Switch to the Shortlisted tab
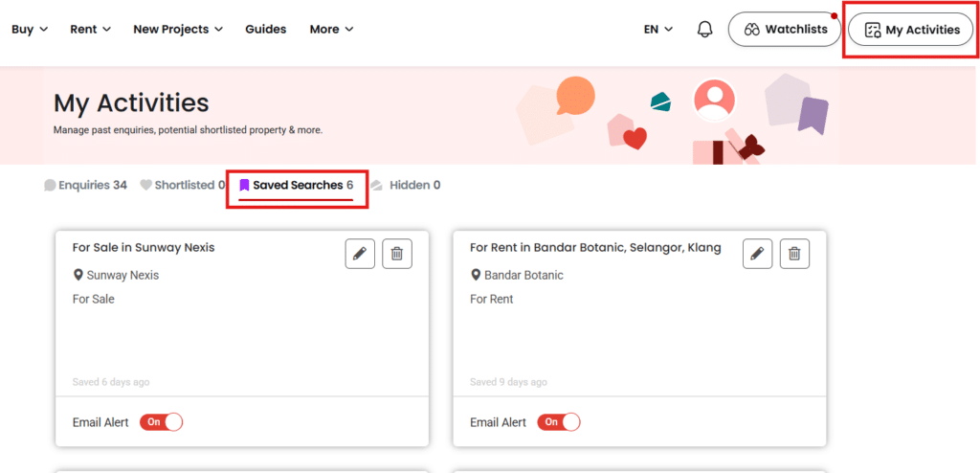 click(182, 185)
